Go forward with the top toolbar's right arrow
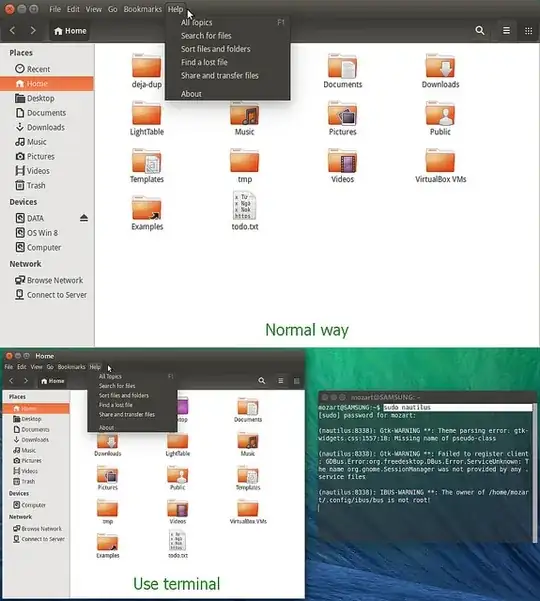This screenshot has height=601, width=540. pos(33,31)
